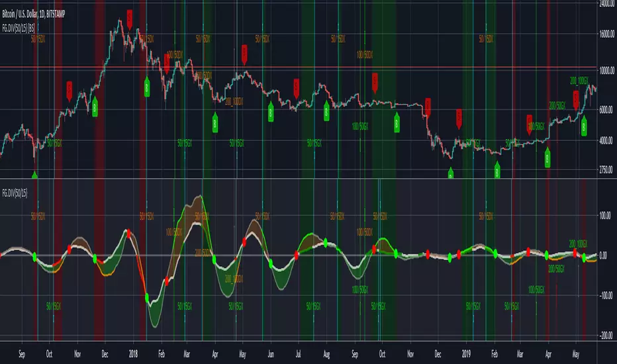Select the green triangle marker at September 2017 low
617x364 pixels.
click(34, 175)
